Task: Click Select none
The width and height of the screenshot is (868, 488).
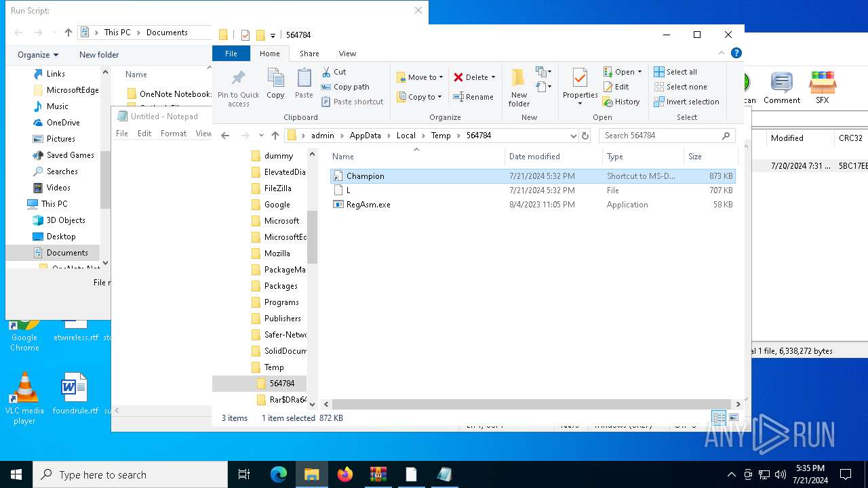Action: tap(680, 87)
